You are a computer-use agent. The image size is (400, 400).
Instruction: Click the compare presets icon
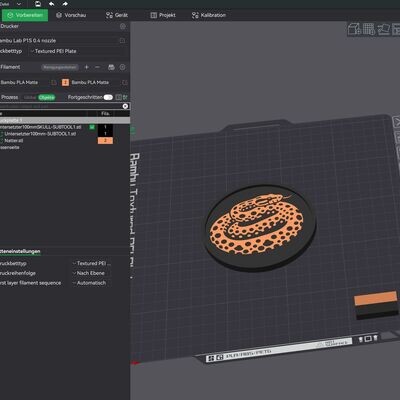click(x=119, y=97)
